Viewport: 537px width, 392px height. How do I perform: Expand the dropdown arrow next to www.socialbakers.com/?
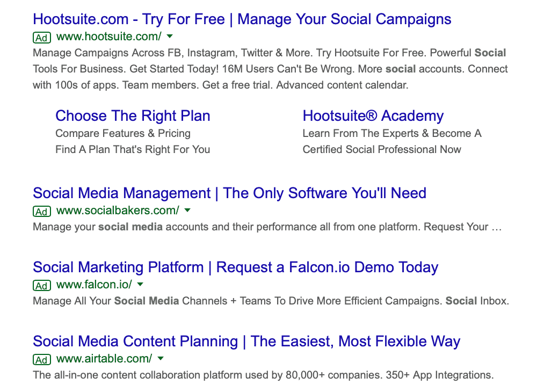pyautogui.click(x=187, y=210)
